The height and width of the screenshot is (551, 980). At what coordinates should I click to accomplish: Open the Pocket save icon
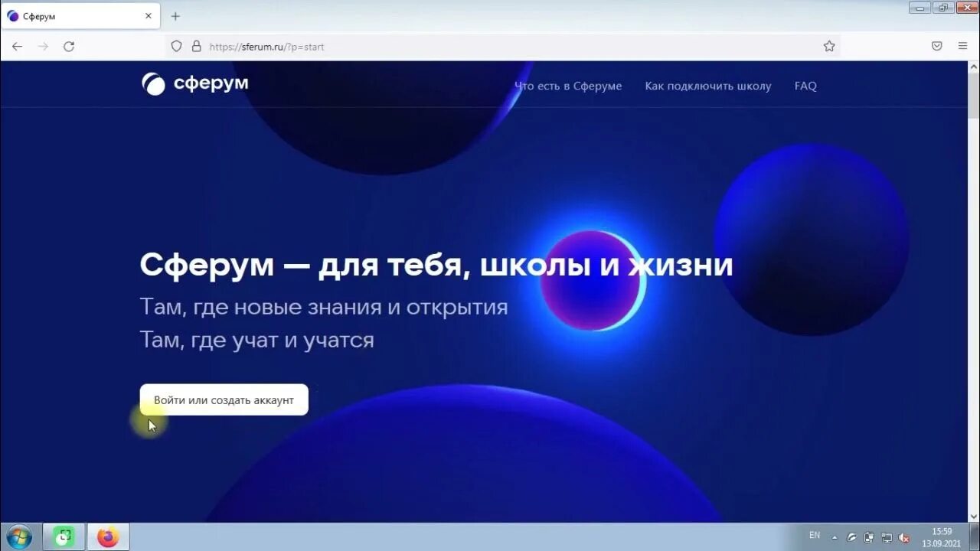point(936,47)
